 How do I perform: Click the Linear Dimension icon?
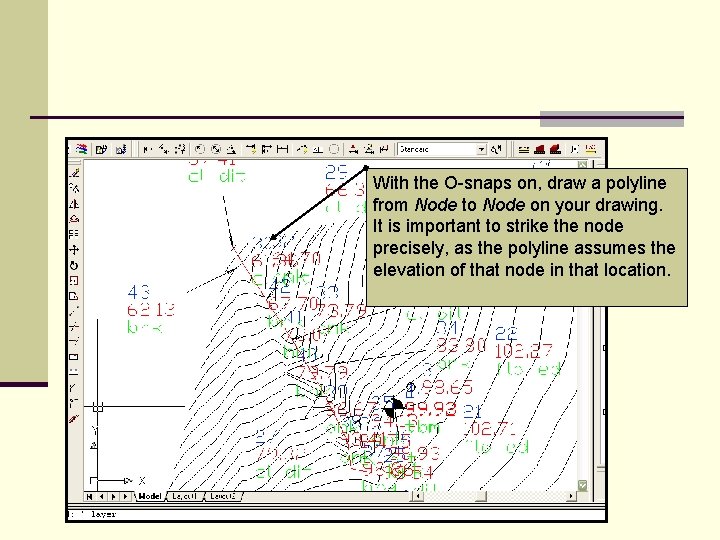pyautogui.click(x=146, y=149)
